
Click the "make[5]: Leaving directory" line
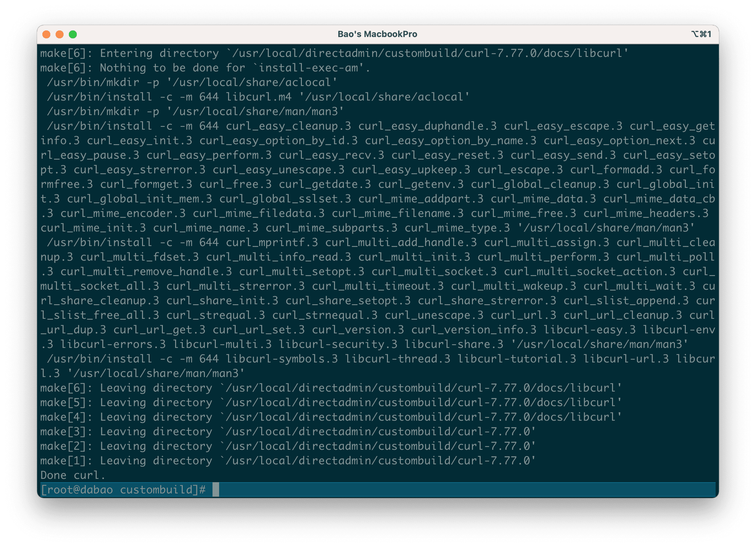click(x=331, y=402)
